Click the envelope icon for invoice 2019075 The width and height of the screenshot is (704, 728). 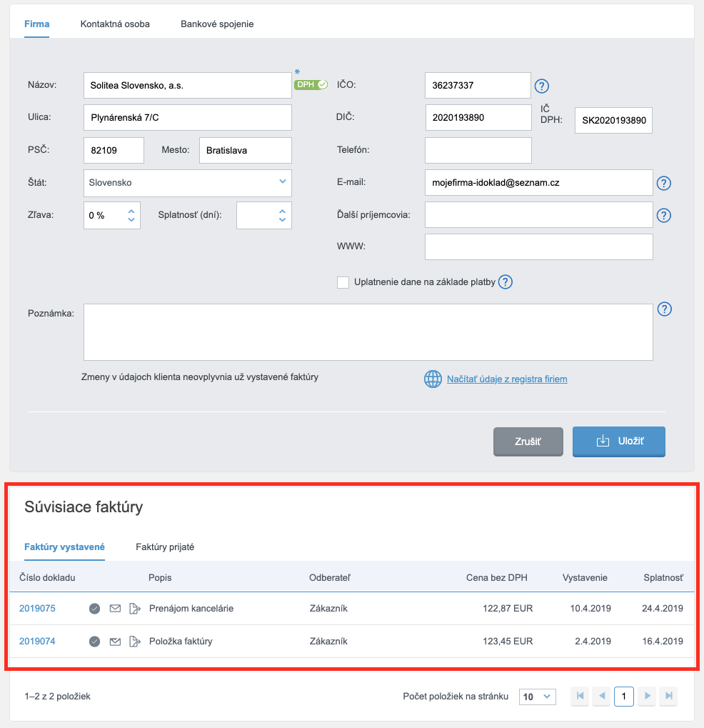115,609
